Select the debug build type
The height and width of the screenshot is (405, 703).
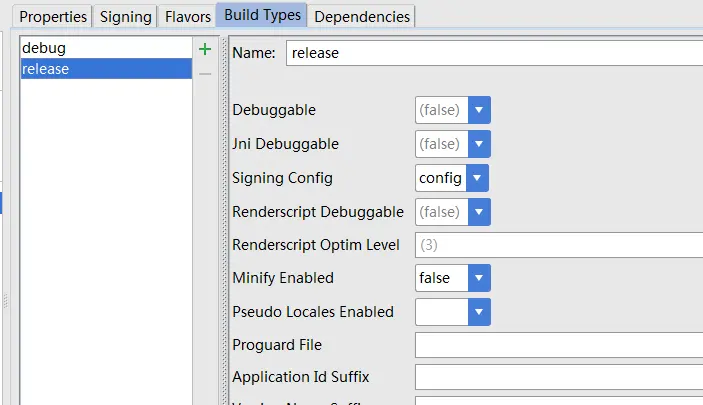pyautogui.click(x=105, y=48)
